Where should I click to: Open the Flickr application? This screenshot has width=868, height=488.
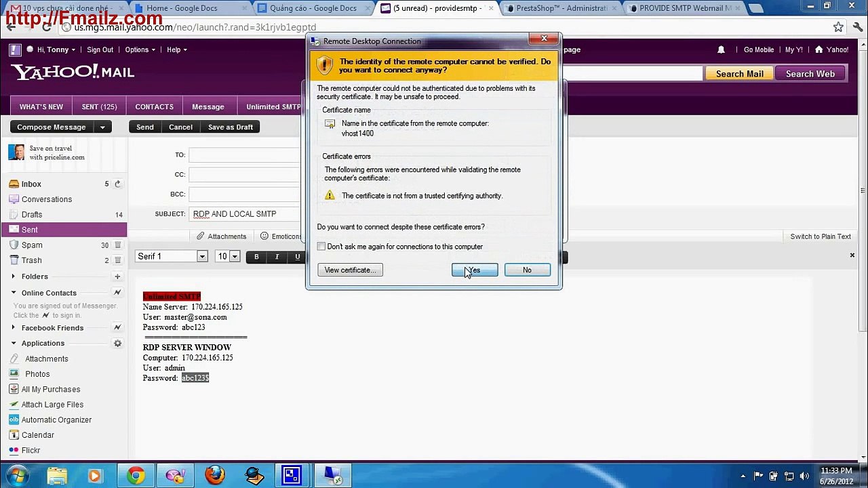tap(31, 450)
